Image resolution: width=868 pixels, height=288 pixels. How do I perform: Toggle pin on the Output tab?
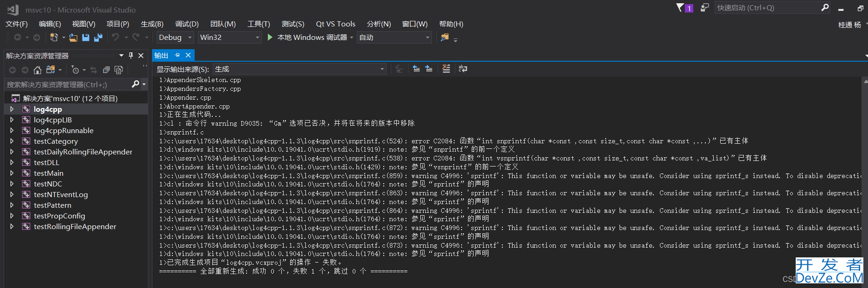point(177,55)
